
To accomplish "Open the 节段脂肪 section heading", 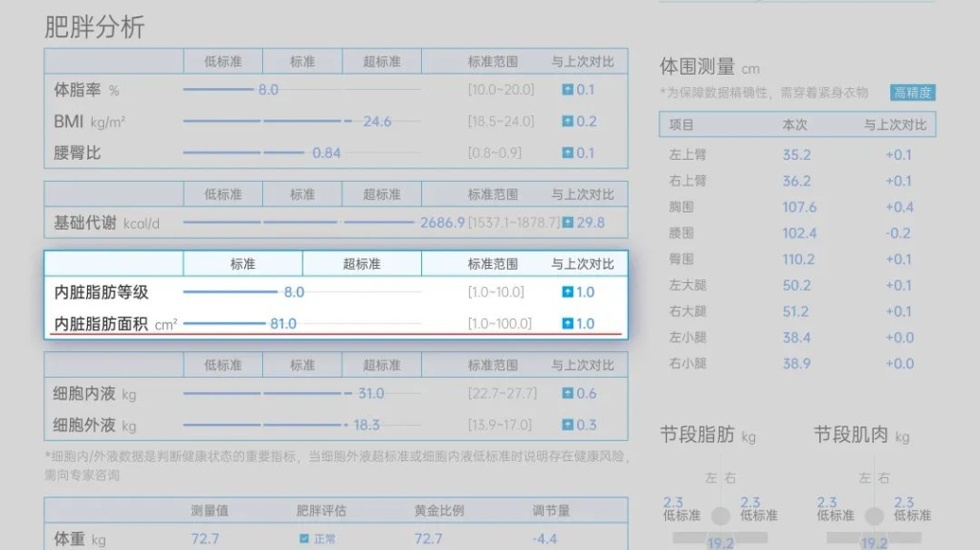I will [697, 435].
